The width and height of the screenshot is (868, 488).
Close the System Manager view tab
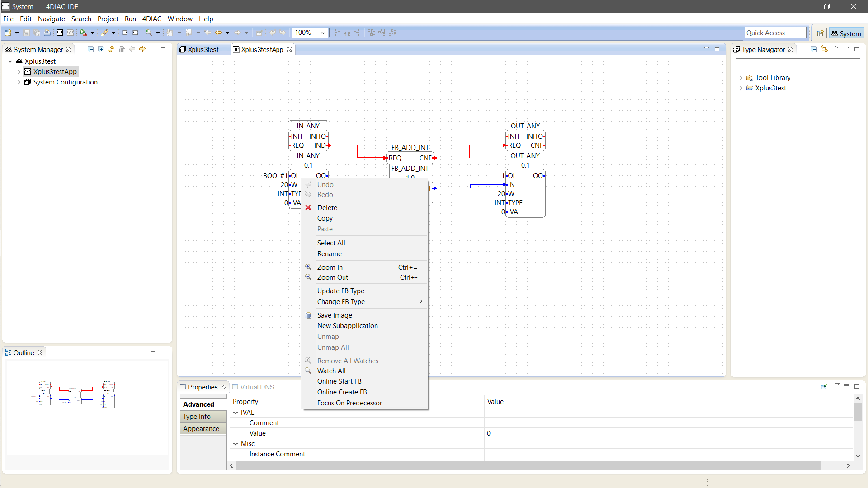[69, 49]
